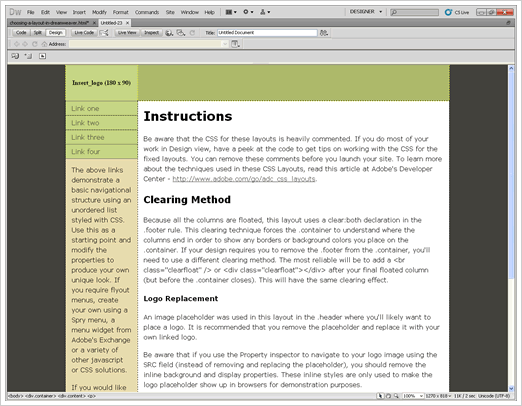
Task: Select the <div.content> tag in tag selector
Action: click(x=72, y=396)
